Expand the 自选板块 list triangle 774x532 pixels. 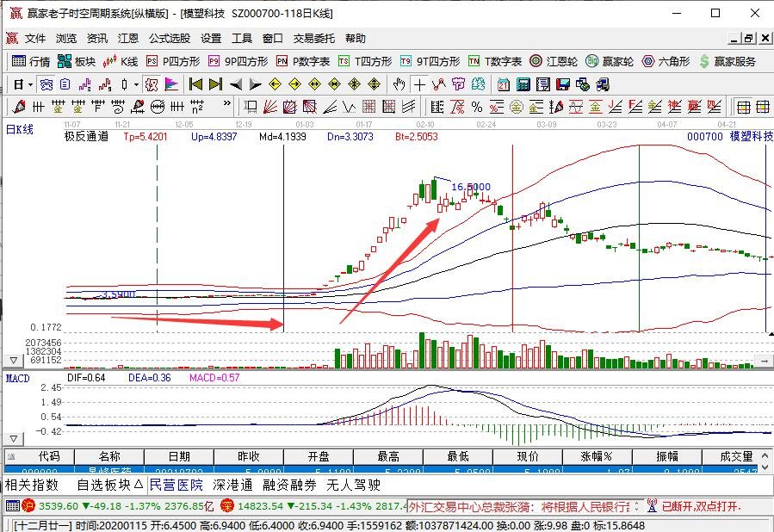pyautogui.click(x=139, y=485)
